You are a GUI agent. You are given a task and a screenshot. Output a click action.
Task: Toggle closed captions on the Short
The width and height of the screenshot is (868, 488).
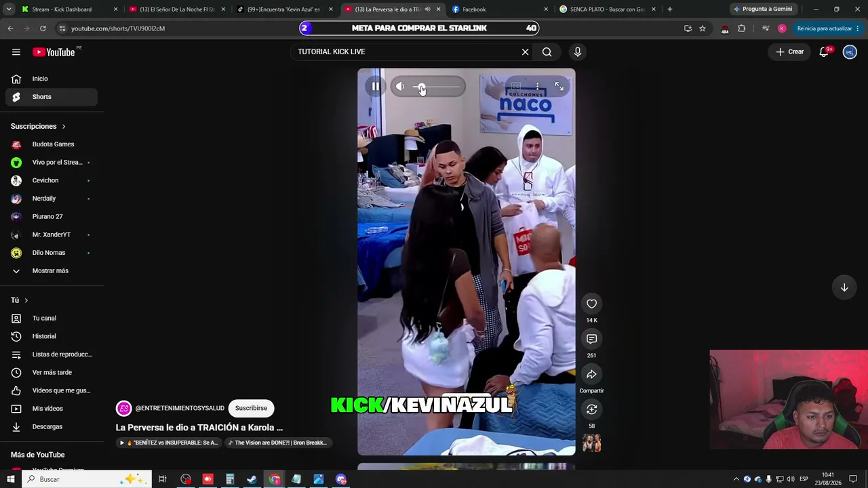tap(515, 86)
